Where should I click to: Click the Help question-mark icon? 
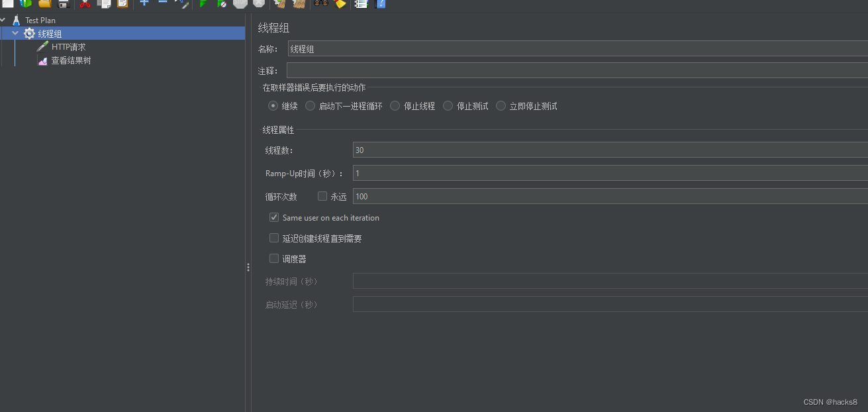[380, 3]
